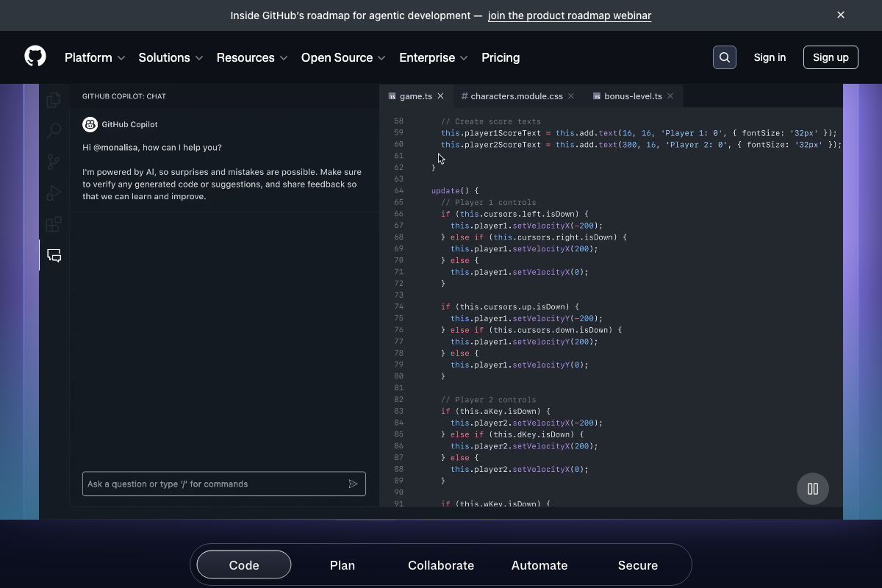Focus the Ask a question chat input
The width and height of the screenshot is (882, 588).
223,484
